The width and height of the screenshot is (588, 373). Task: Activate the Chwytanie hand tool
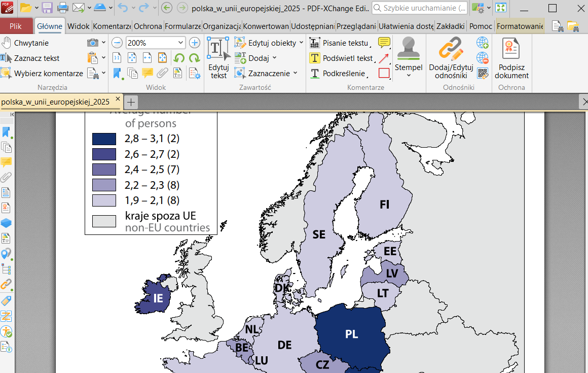[x=25, y=43]
